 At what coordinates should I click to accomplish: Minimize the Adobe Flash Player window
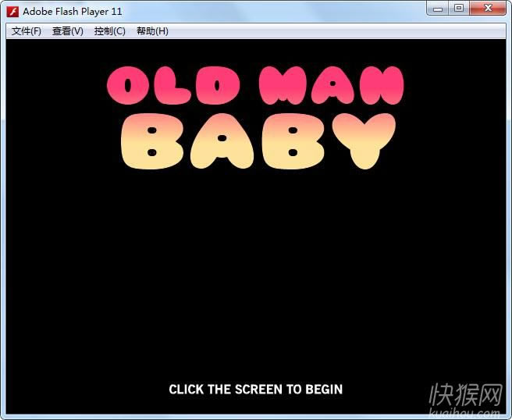click(x=438, y=9)
